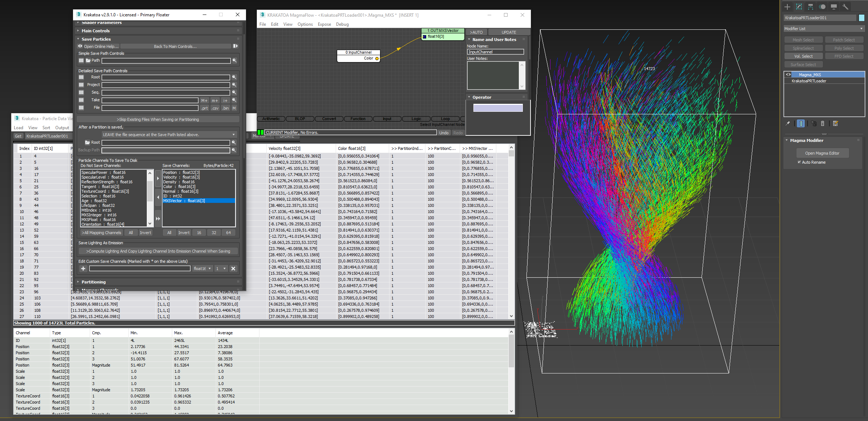Uncheck the Auto Rename checkbox
Image resolution: width=868 pixels, height=421 pixels.
click(799, 162)
